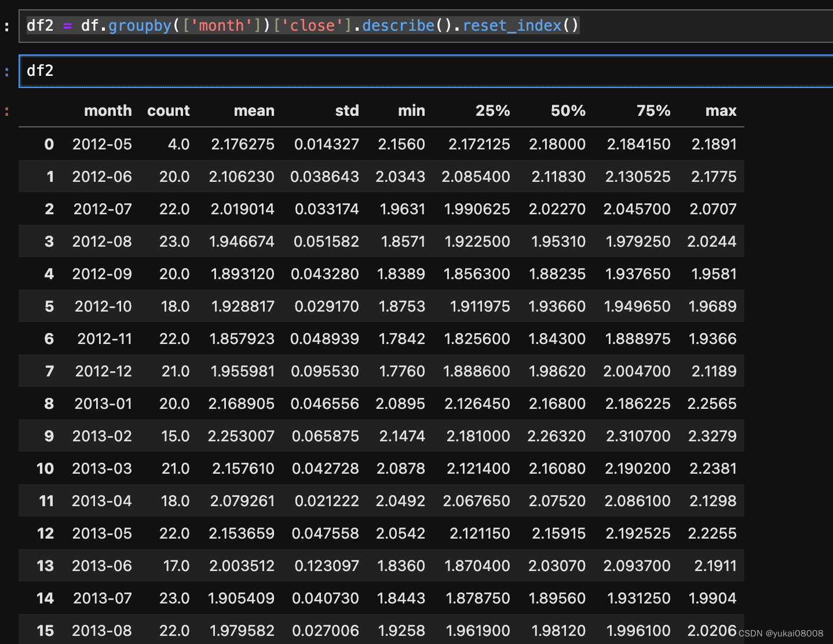Viewport: 833px width, 644px height.
Task: Click 25% value 1.825600
Action: point(477,339)
